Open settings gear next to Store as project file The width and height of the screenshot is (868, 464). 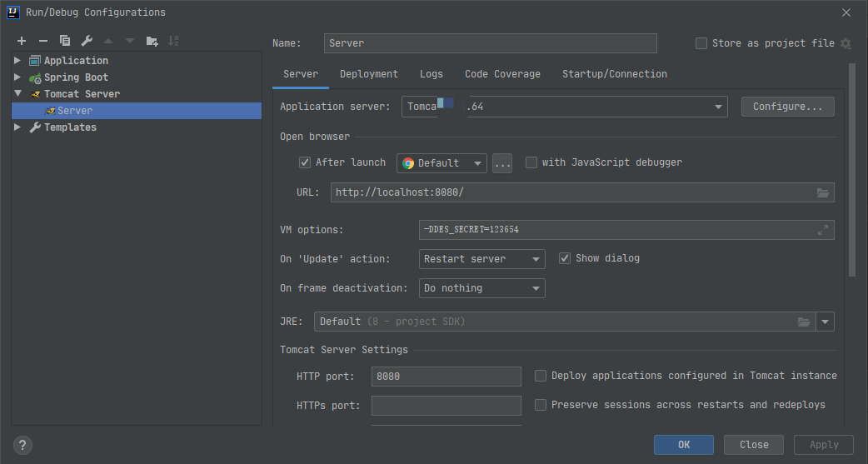click(x=846, y=43)
